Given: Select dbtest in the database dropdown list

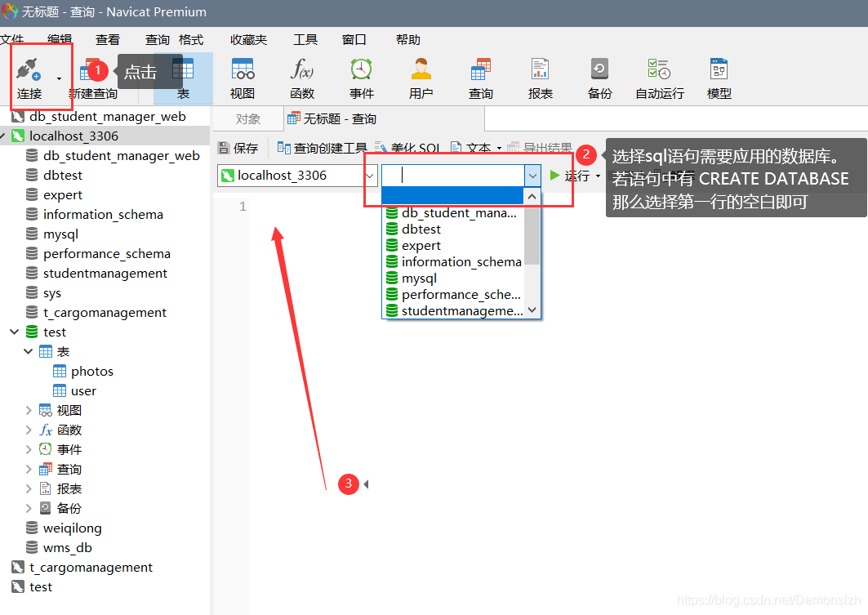Looking at the screenshot, I should pos(453,230).
